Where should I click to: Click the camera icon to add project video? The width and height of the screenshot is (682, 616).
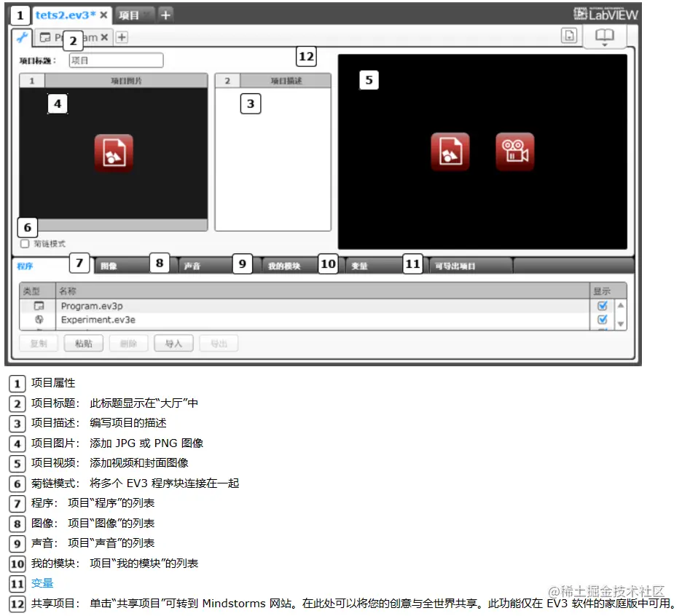point(515,151)
